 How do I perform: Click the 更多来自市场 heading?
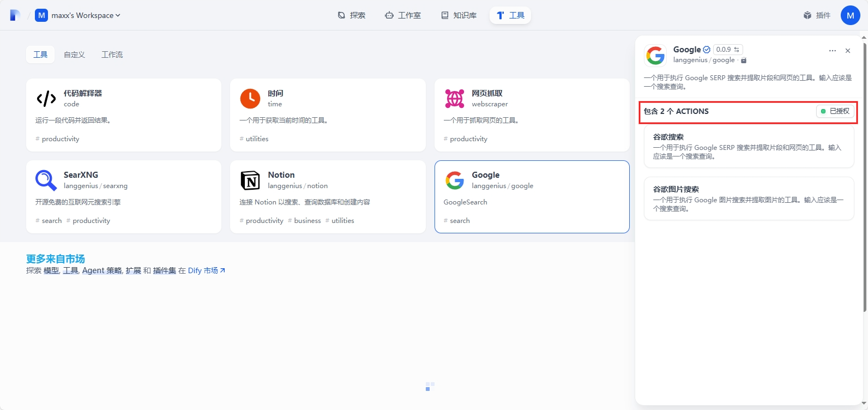[x=56, y=259]
